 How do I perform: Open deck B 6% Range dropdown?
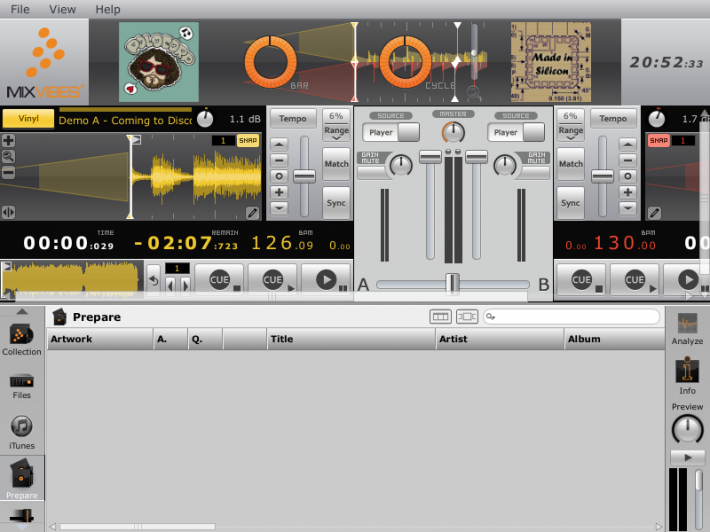click(570, 125)
